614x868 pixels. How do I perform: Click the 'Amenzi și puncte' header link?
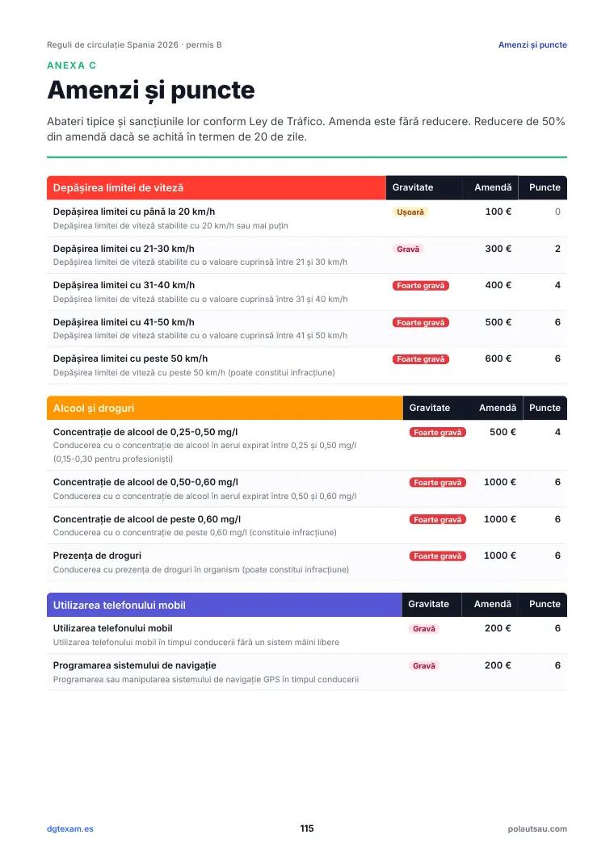pyautogui.click(x=532, y=45)
